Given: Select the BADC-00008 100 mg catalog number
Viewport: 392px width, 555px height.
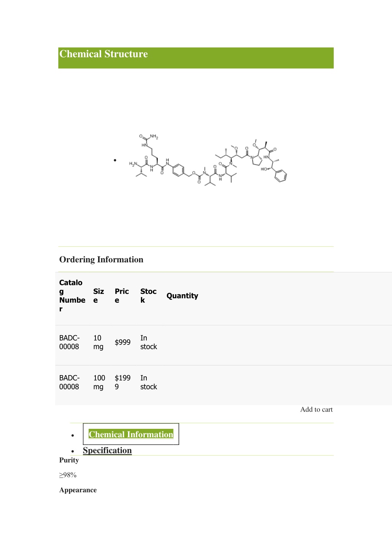Looking at the screenshot, I should point(69,382).
